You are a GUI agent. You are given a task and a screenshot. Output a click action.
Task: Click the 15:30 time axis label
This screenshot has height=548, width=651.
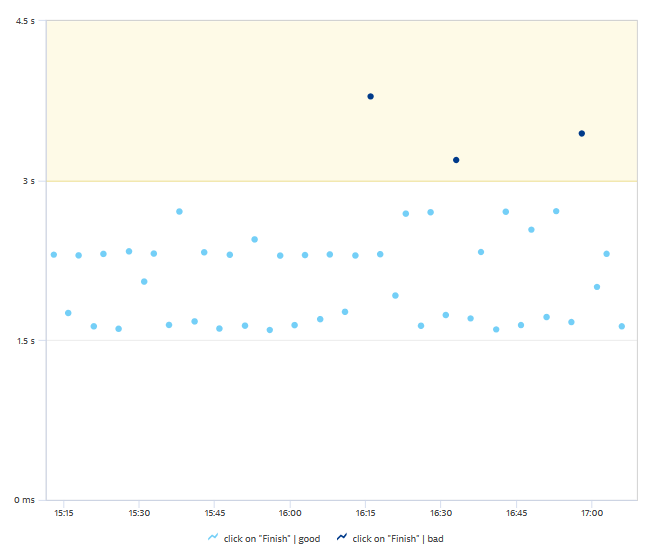[x=138, y=513]
